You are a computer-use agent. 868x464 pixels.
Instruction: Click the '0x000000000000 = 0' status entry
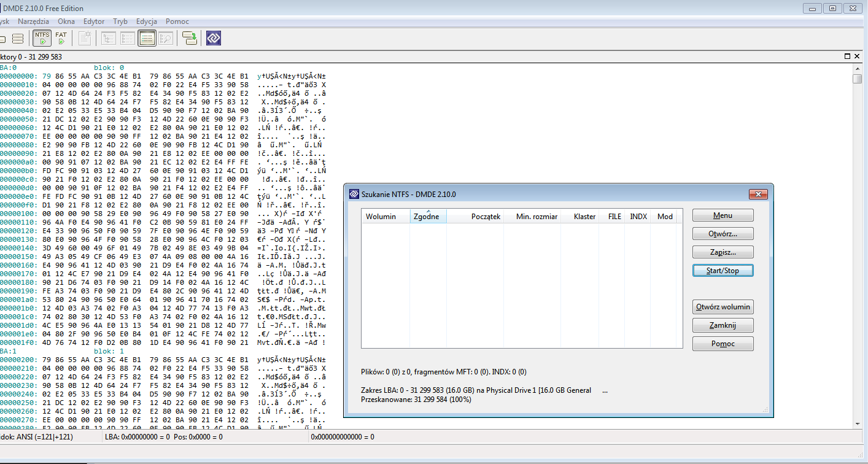tap(343, 437)
